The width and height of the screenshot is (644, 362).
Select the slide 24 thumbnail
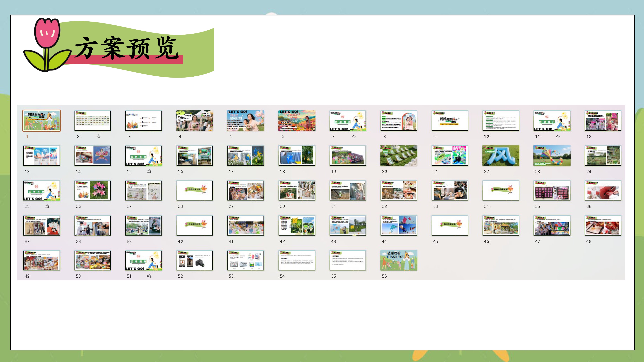point(603,156)
